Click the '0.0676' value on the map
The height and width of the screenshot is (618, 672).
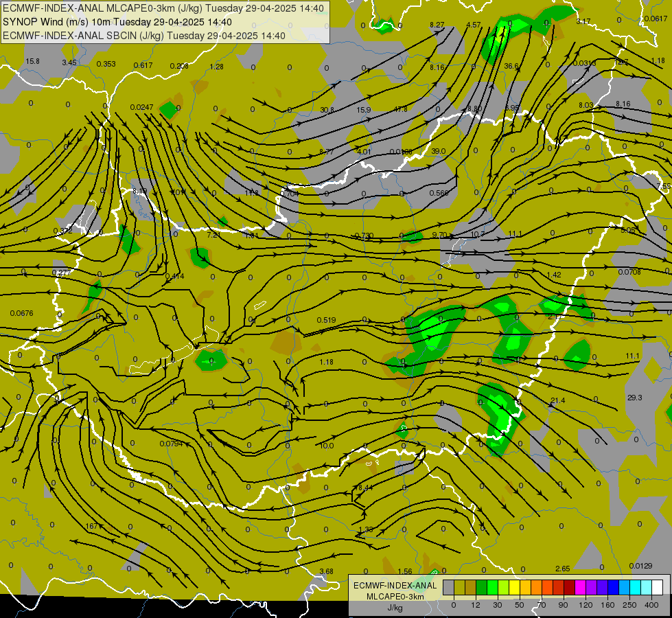[21, 313]
